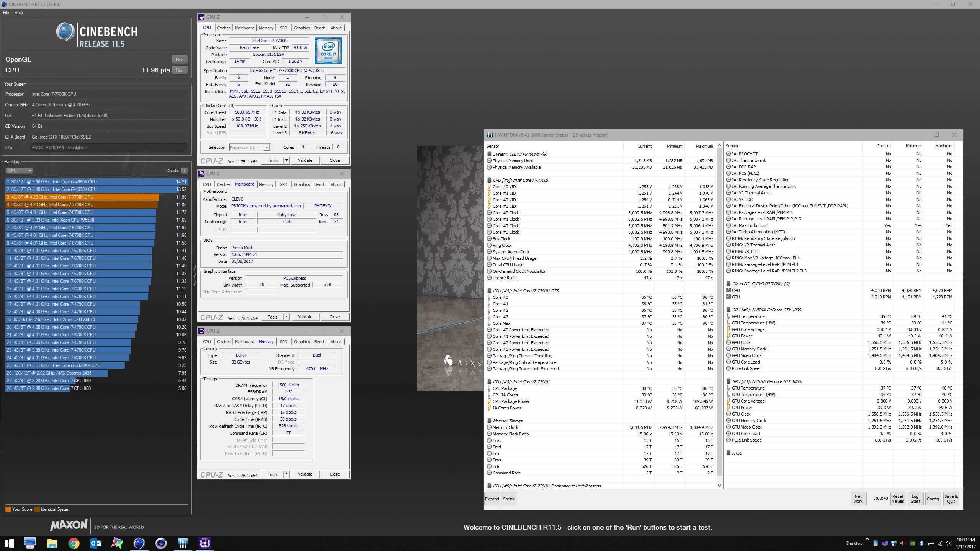
Task: Open the Processor #1 selection combo box
Action: (249, 147)
